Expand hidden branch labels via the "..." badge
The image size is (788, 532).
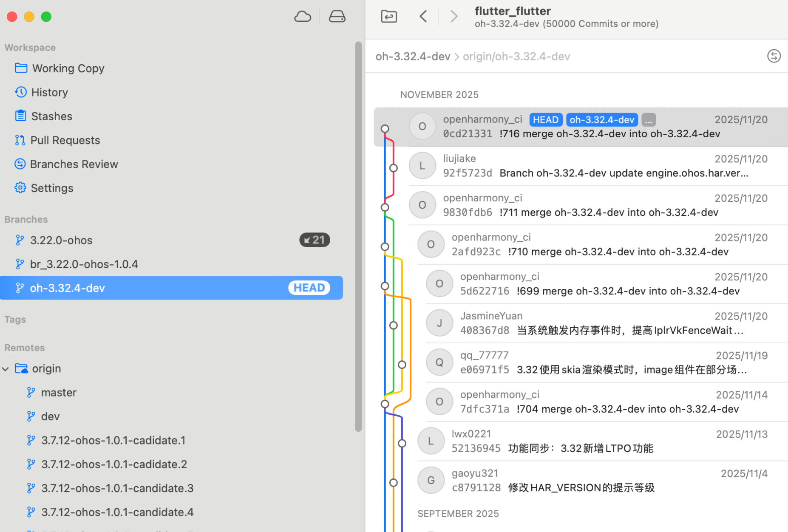648,119
